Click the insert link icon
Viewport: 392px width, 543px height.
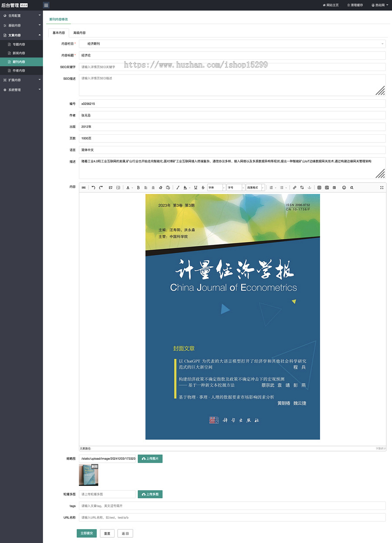click(294, 187)
